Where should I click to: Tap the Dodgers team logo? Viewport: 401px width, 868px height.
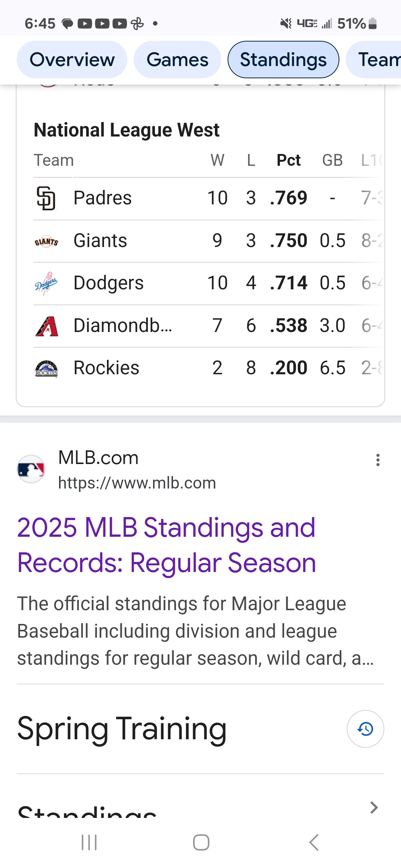coord(46,284)
